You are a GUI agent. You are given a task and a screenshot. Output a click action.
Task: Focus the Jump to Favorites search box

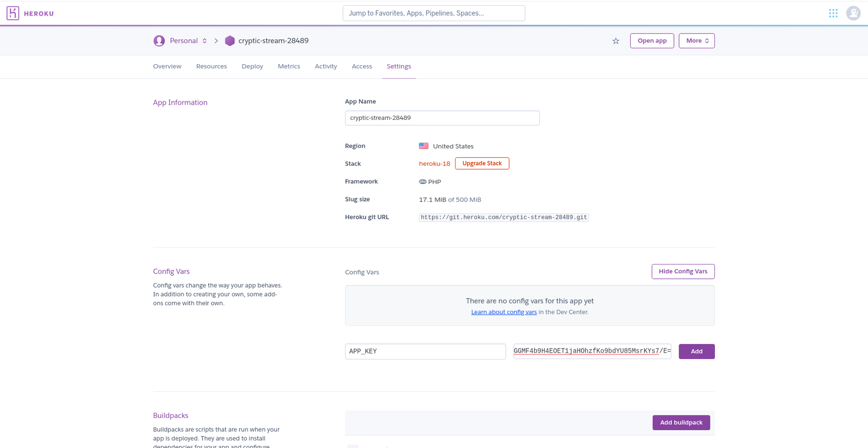coord(433,13)
